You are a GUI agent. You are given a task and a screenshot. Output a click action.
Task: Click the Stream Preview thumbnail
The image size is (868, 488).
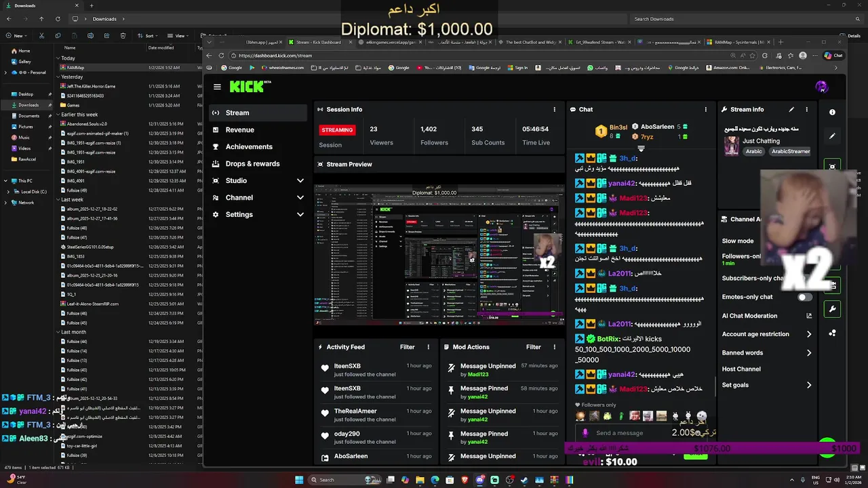439,255
